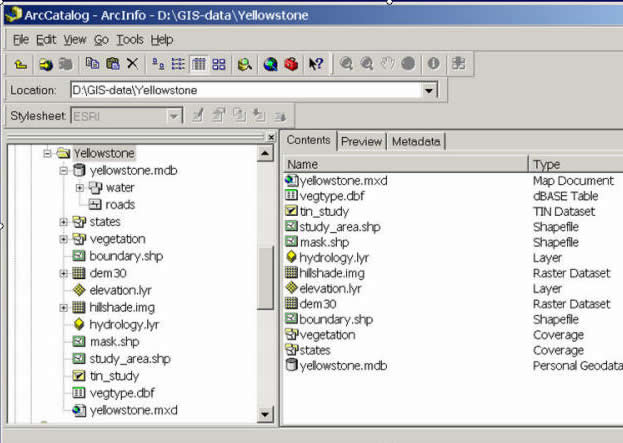
Task: Click the Identify info icon
Action: coord(433,64)
